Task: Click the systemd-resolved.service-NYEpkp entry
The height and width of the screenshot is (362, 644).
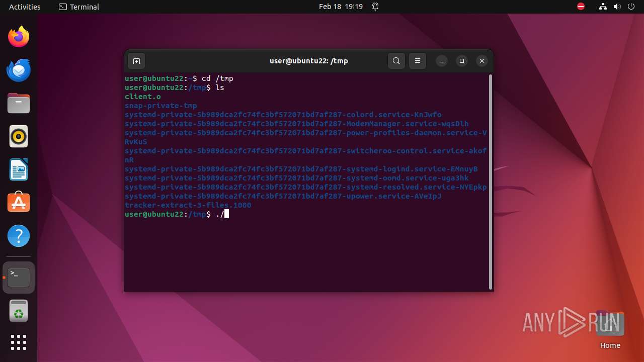Action: point(306,187)
